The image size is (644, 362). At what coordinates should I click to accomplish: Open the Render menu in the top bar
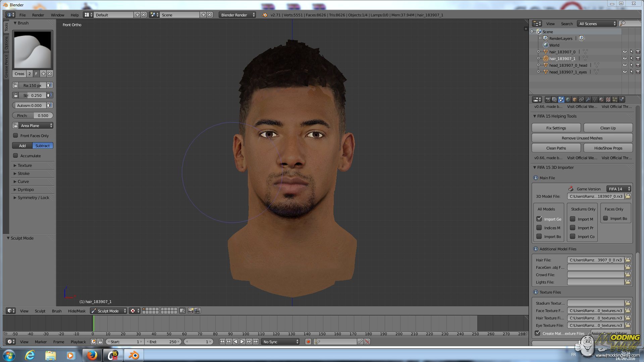pyautogui.click(x=38, y=15)
